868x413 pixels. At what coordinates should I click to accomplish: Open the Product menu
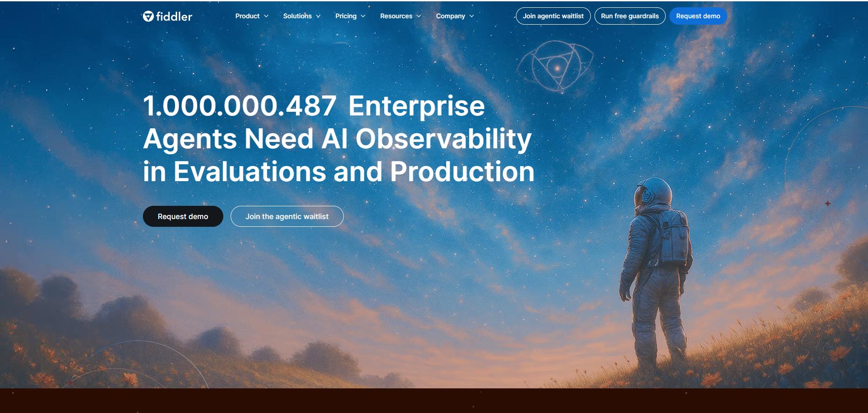247,16
